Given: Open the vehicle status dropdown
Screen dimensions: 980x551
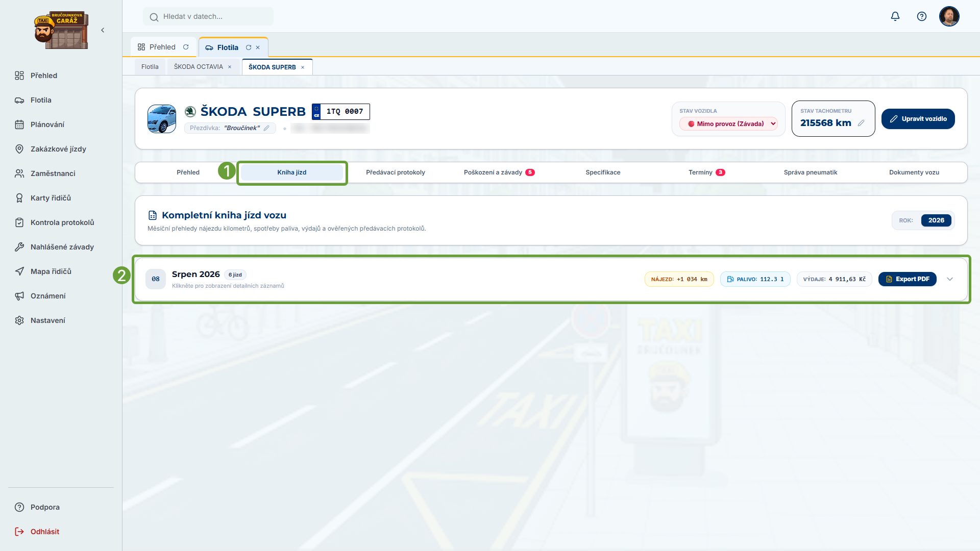Looking at the screenshot, I should pyautogui.click(x=729, y=123).
